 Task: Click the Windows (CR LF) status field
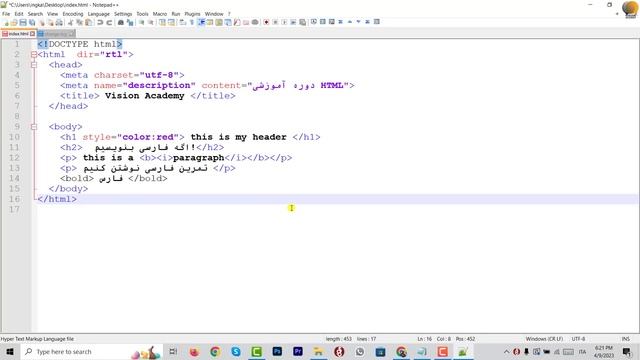pos(544,339)
